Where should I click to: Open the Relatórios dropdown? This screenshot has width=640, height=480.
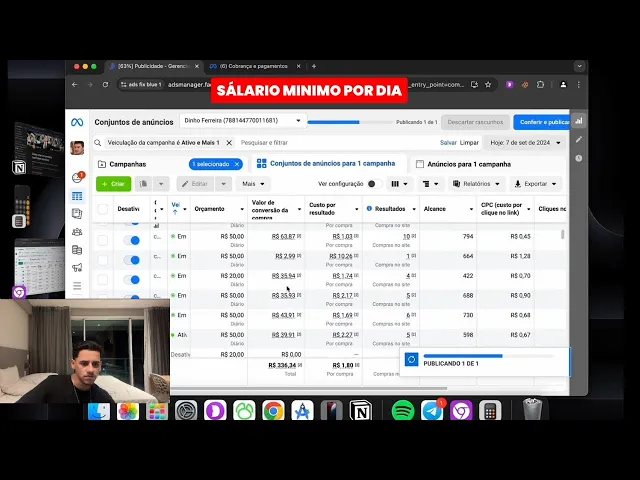click(476, 184)
